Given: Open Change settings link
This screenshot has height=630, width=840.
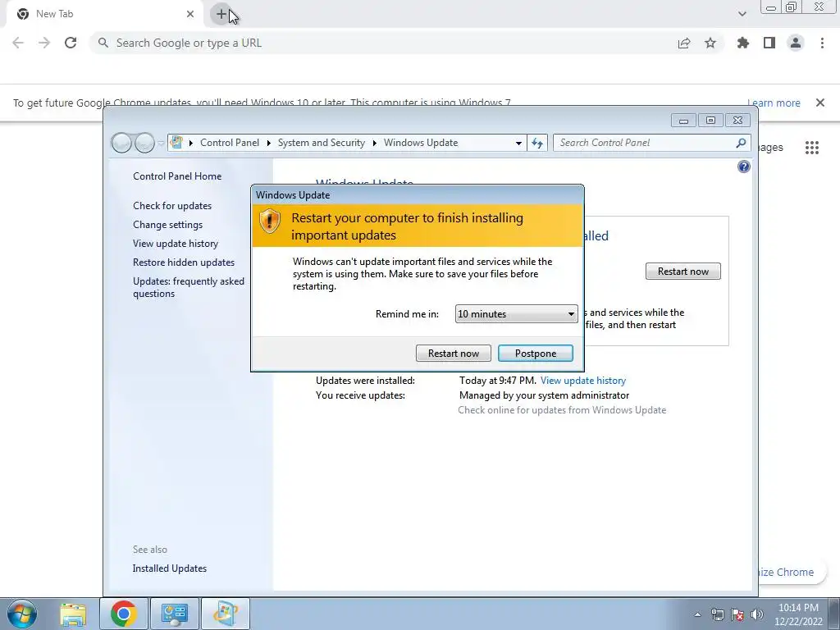Looking at the screenshot, I should click(167, 225).
